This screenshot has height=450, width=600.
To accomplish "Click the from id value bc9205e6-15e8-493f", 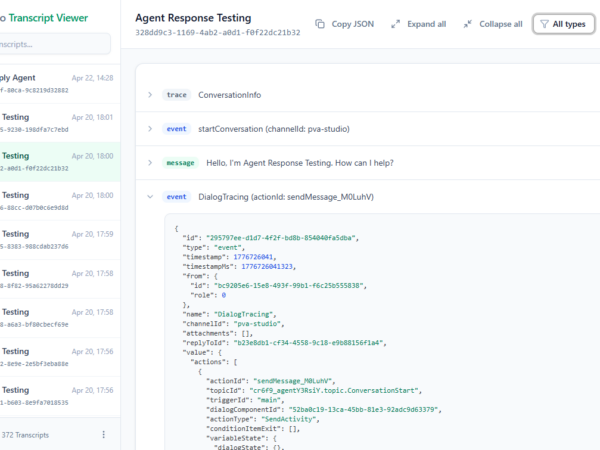I will [288, 286].
